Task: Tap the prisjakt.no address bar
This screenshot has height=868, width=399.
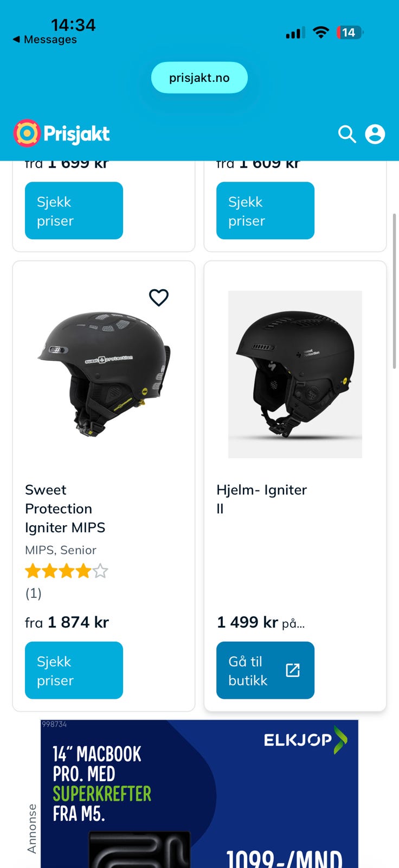Action: pos(200,78)
